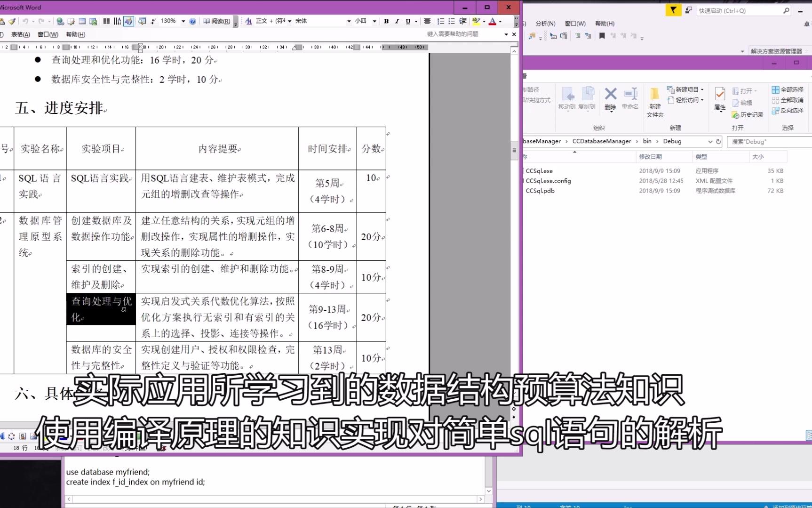Click the undo arrow in Word toolbar

(x=25, y=21)
